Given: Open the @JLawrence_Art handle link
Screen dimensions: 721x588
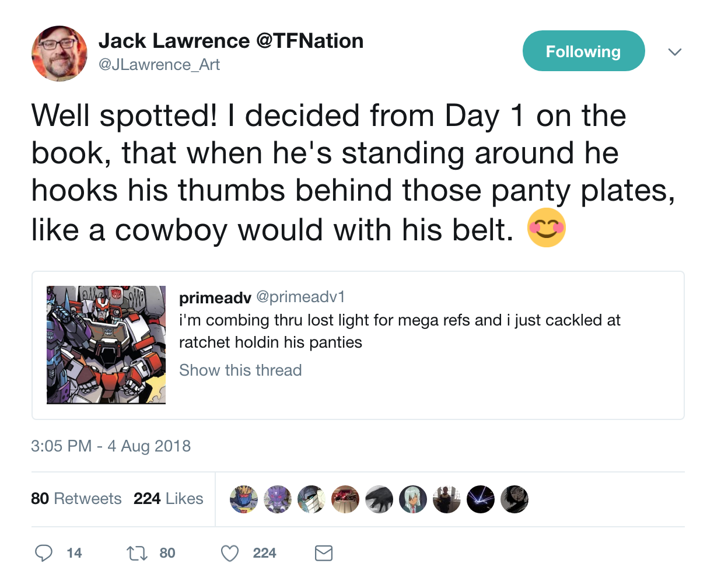Looking at the screenshot, I should [159, 65].
